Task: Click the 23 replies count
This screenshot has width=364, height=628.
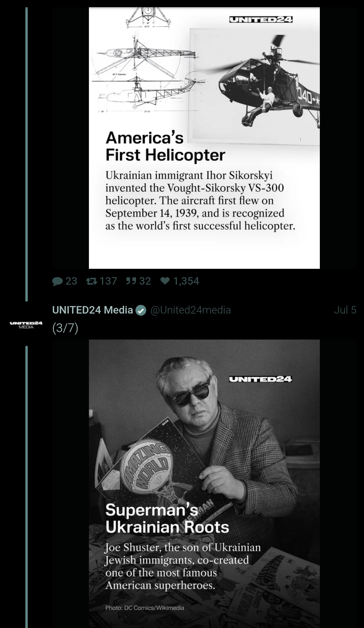Action: [x=71, y=281]
